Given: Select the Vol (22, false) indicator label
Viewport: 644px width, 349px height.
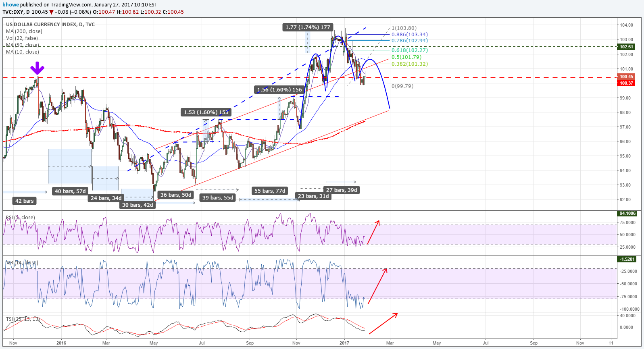Looking at the screenshot, I should [x=22, y=38].
